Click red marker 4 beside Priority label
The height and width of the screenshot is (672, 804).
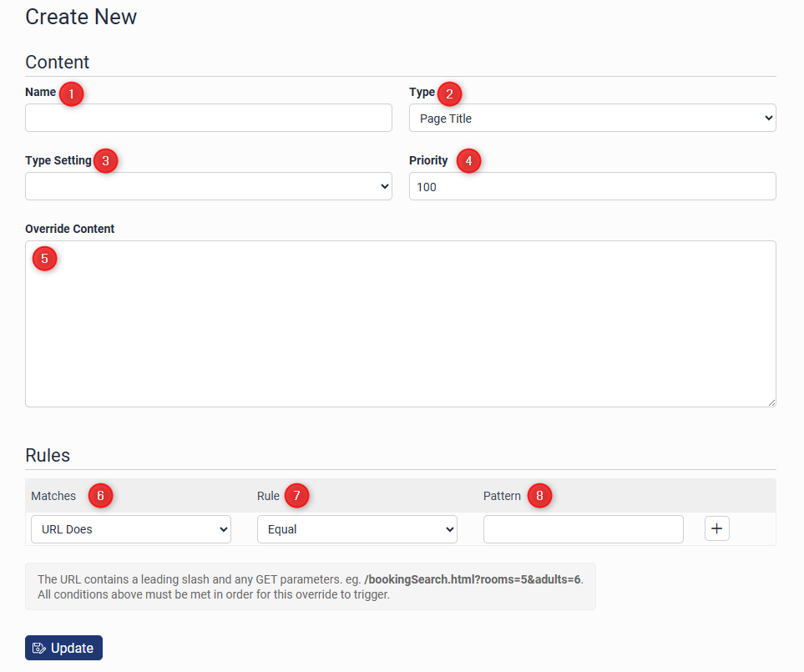pyautogui.click(x=468, y=162)
